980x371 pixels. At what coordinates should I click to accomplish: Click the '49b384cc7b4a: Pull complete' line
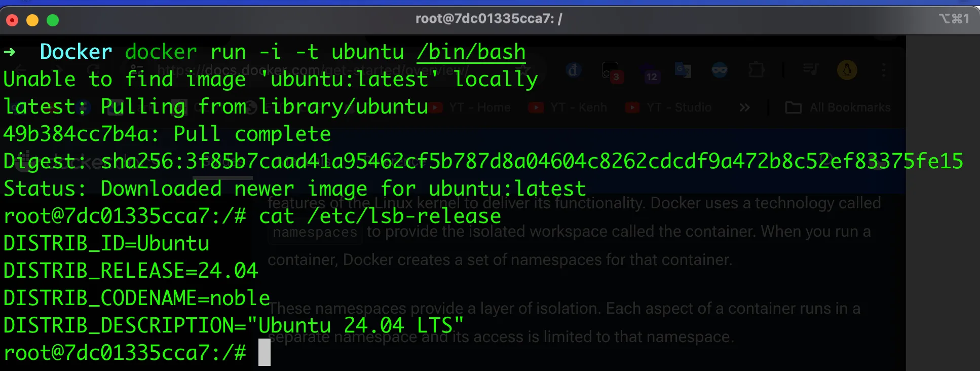pos(167,134)
